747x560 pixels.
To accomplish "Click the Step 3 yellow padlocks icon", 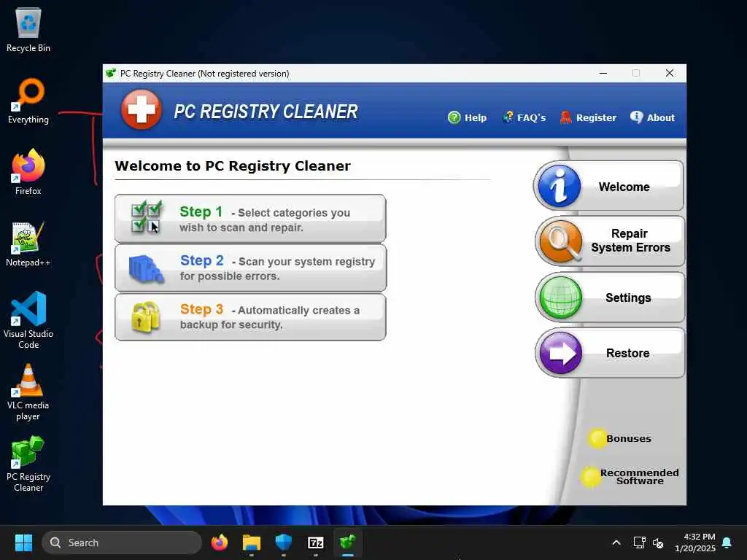I will (x=145, y=316).
